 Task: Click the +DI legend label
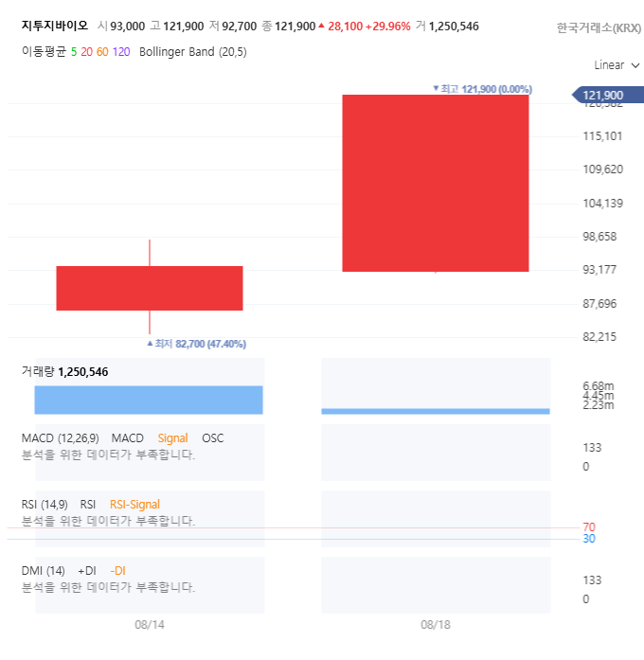(x=87, y=571)
